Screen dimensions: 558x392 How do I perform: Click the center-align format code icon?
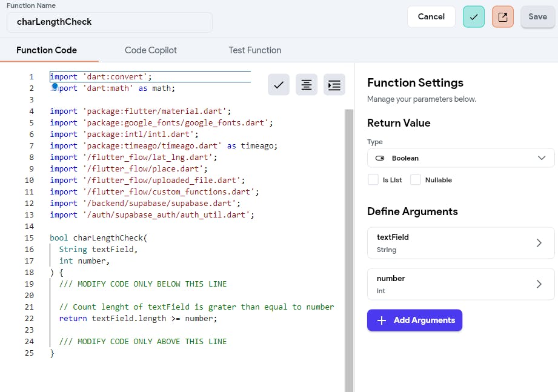click(307, 85)
